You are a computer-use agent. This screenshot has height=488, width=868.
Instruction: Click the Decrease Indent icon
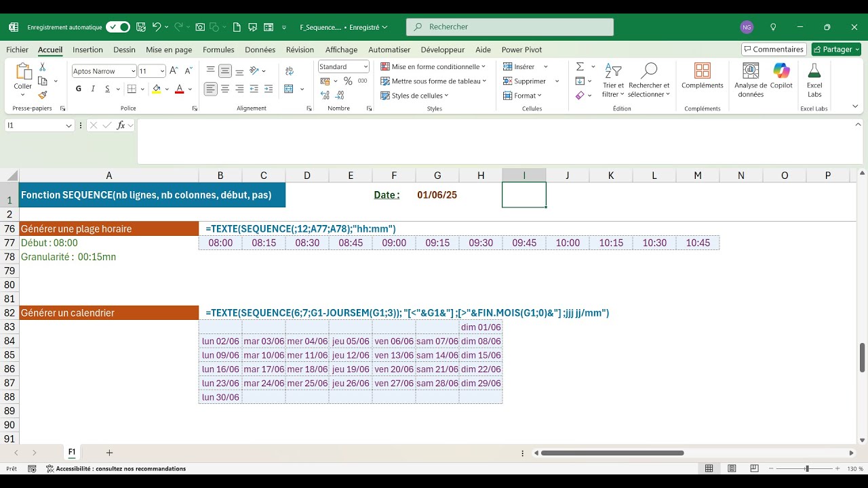click(254, 89)
